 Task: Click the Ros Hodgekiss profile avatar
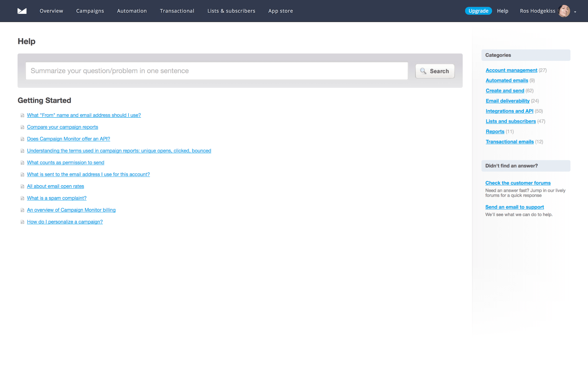point(564,11)
